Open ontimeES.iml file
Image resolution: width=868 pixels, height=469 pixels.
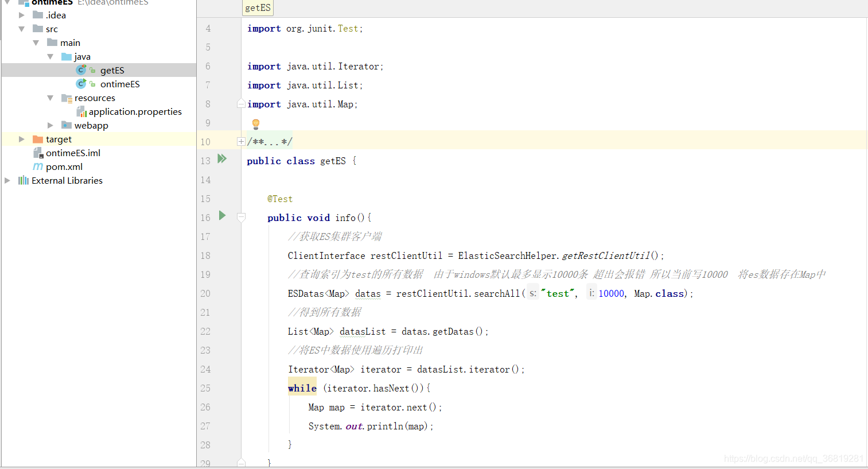click(73, 153)
